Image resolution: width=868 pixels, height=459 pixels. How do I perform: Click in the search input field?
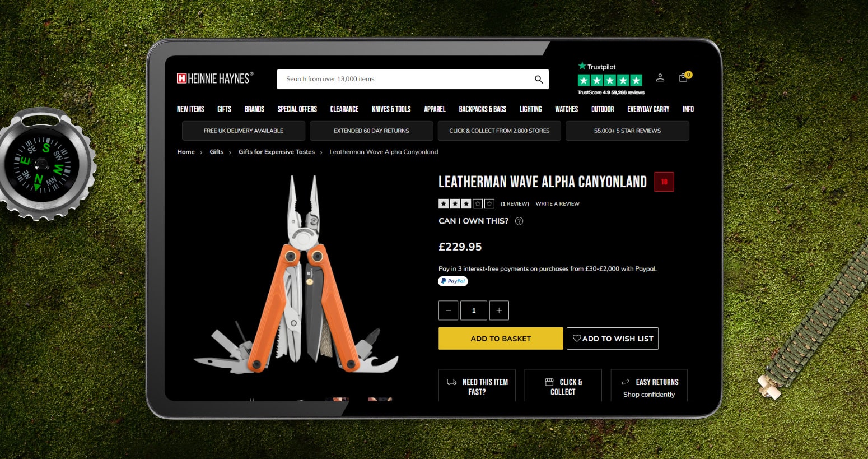pos(403,80)
